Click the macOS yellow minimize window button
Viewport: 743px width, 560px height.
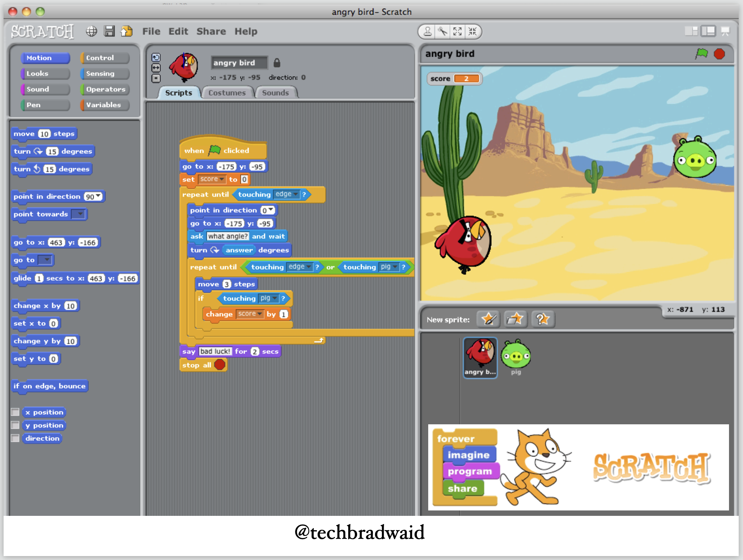pos(27,11)
